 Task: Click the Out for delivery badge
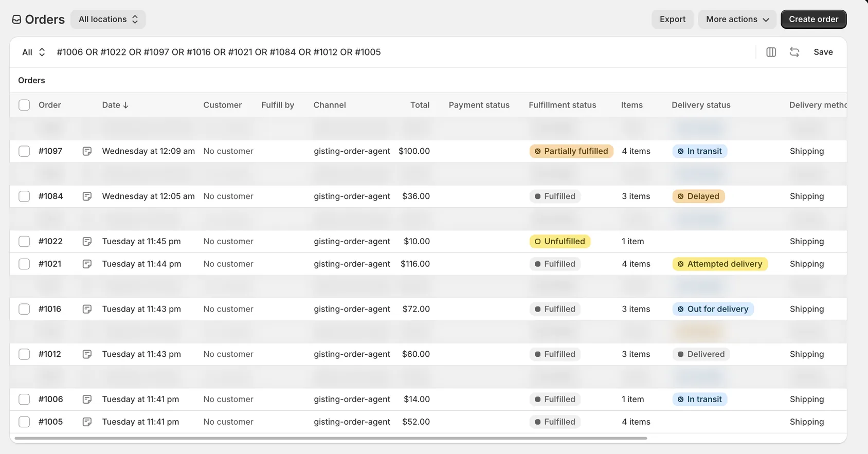(x=713, y=309)
